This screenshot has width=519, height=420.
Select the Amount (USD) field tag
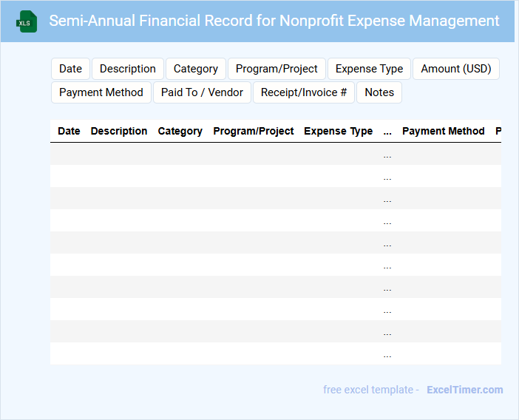tap(456, 69)
